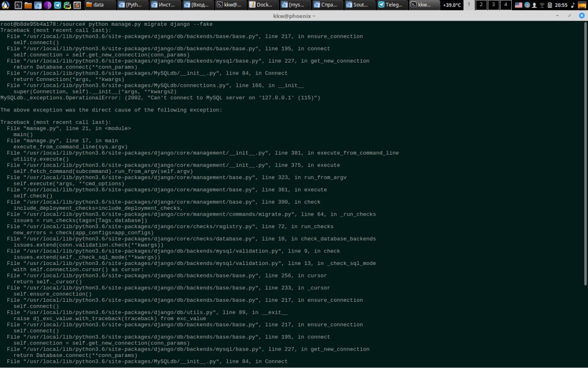This screenshot has height=368, width=588.
Task: Open the penguin application menu
Action: [6, 5]
